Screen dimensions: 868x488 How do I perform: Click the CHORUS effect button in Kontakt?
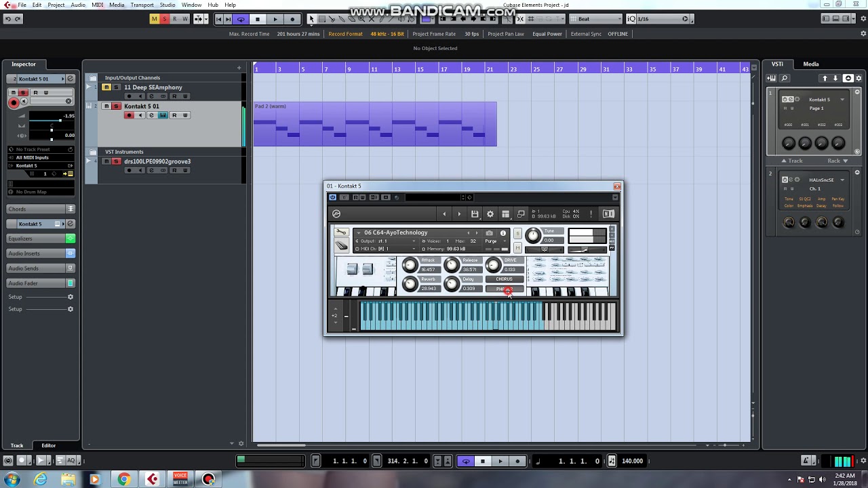[x=505, y=279]
